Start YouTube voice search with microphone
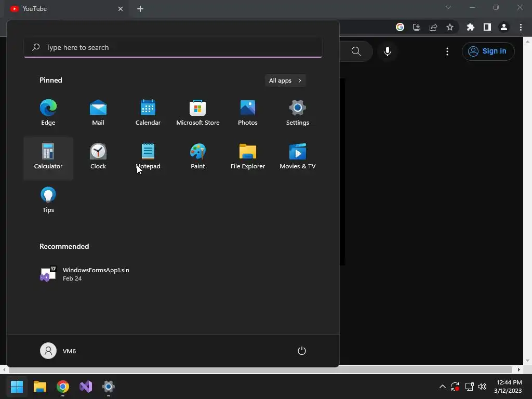The width and height of the screenshot is (532, 399). point(388,51)
